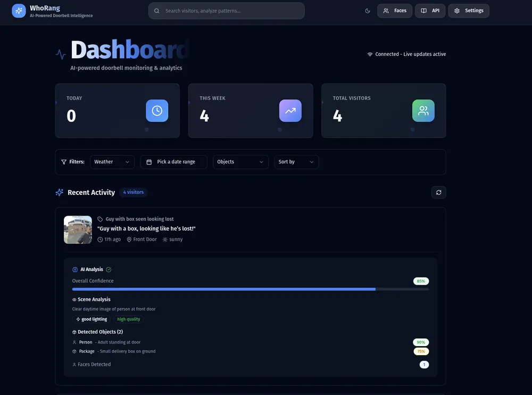Click the Dashboard pulse icon
This screenshot has height=395, width=532.
pyautogui.click(x=61, y=54)
